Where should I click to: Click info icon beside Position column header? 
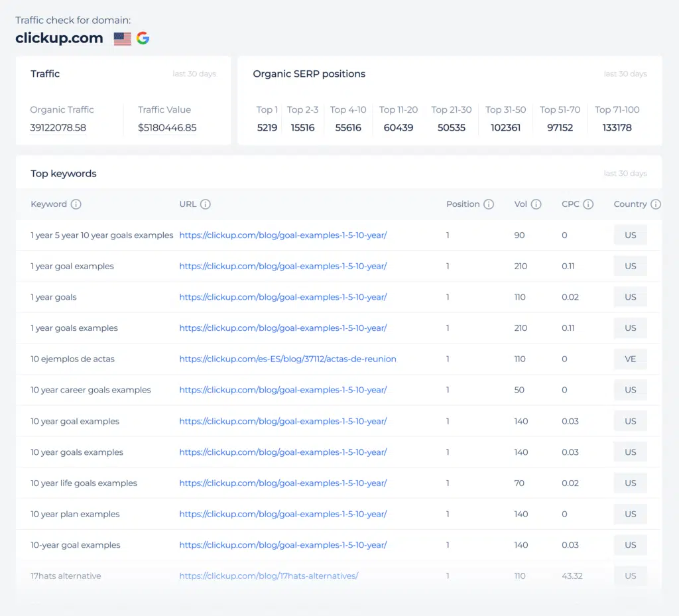pyautogui.click(x=489, y=204)
